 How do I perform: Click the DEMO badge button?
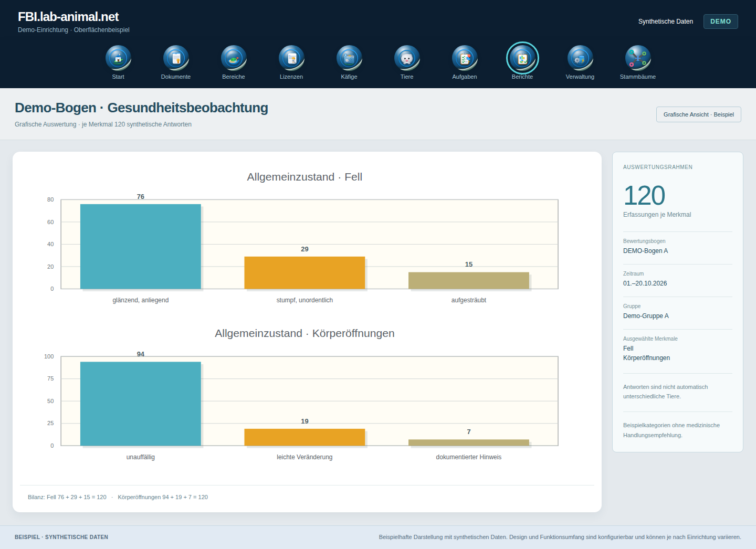[720, 22]
